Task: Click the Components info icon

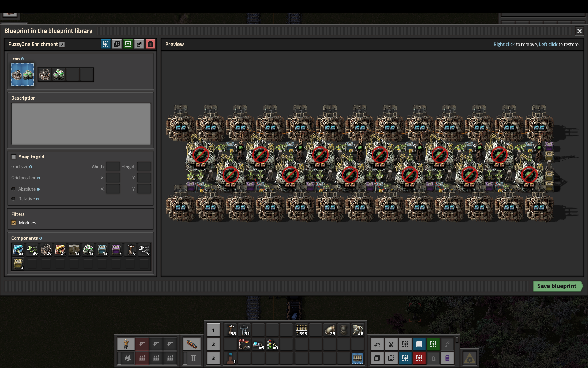Action: 41,238
